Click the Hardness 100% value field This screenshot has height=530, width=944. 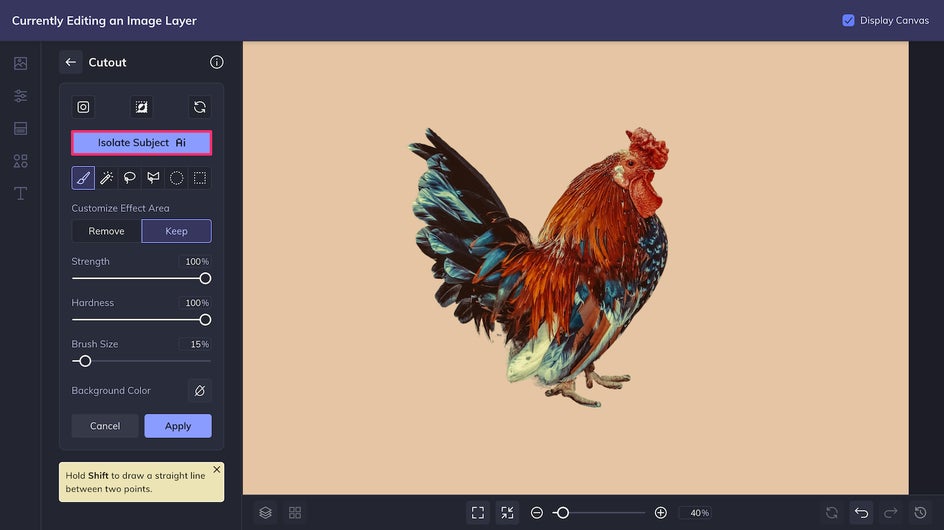click(x=194, y=303)
